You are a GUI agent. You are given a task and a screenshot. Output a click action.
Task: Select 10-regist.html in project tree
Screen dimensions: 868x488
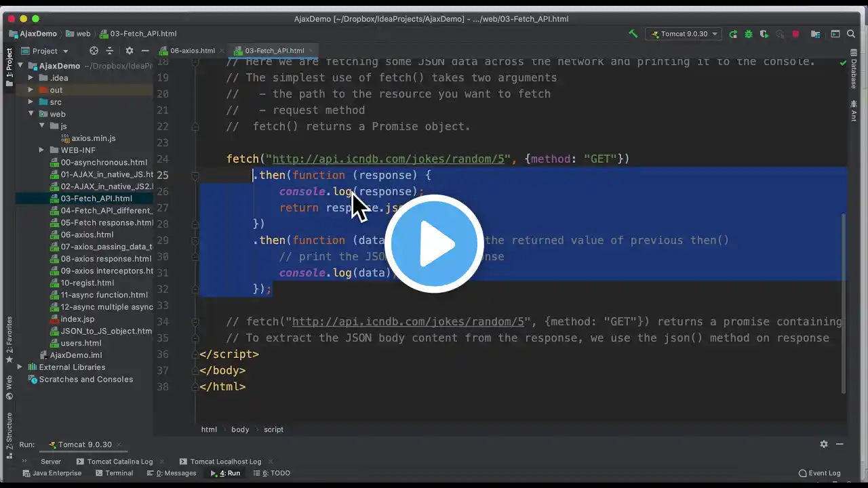tap(81, 283)
